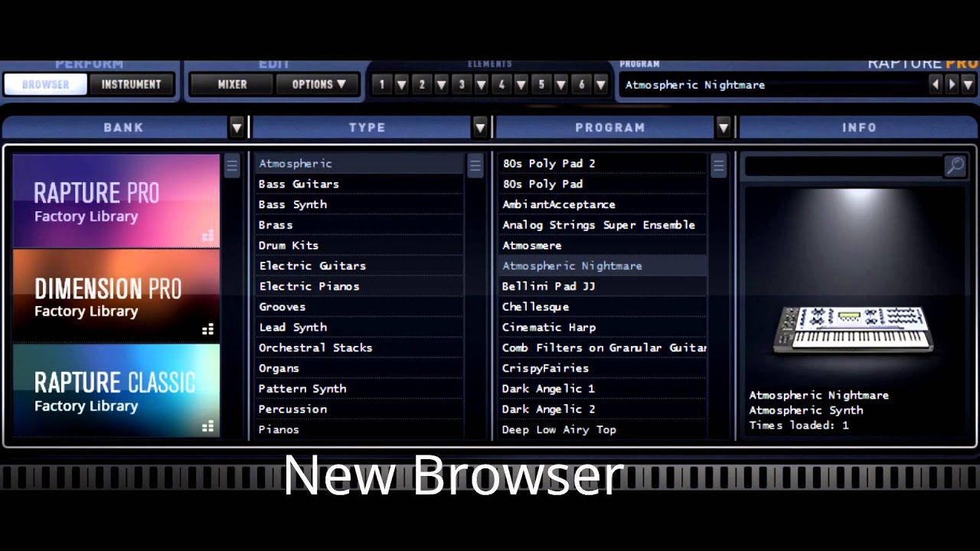
Task: Toggle Element 6 button
Action: (x=581, y=85)
